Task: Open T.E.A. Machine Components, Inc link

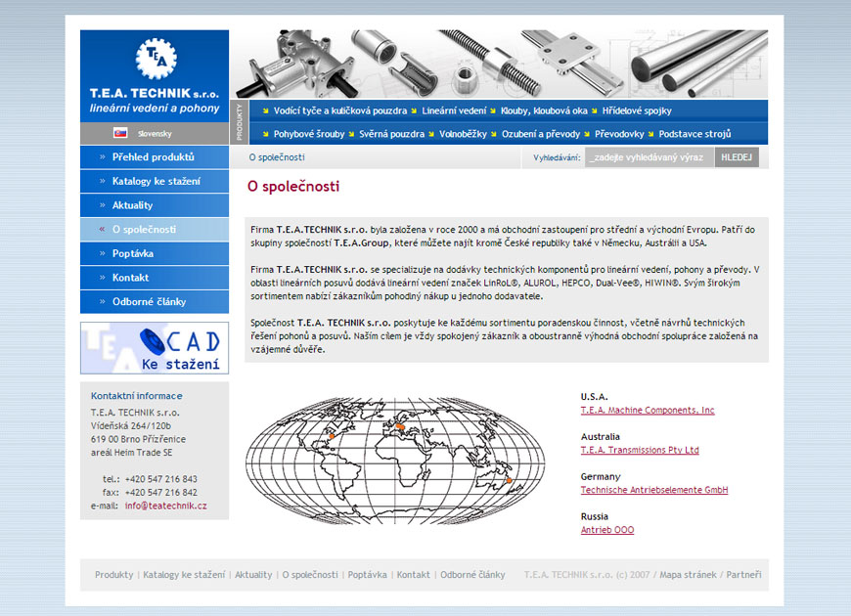Action: [648, 411]
